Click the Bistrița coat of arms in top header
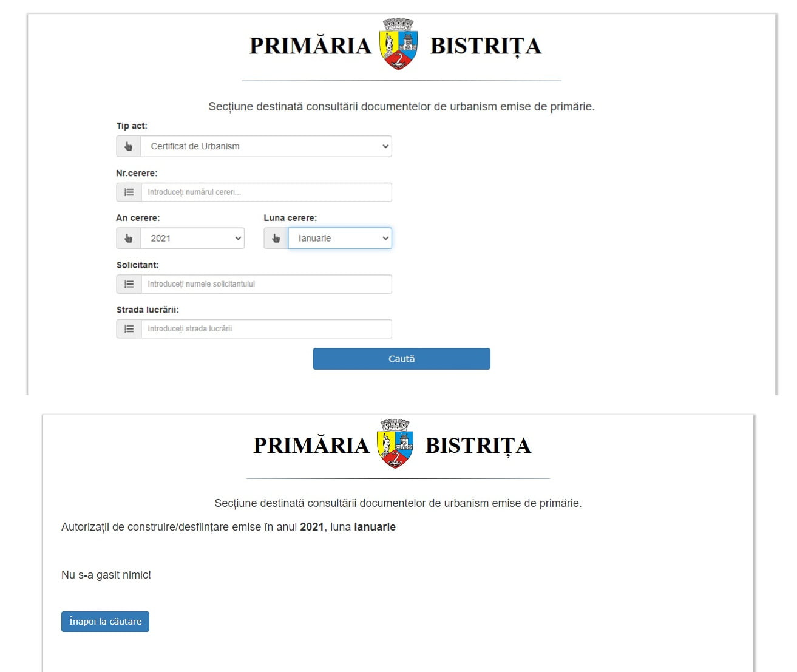Image resolution: width=797 pixels, height=672 pixels. (398, 44)
